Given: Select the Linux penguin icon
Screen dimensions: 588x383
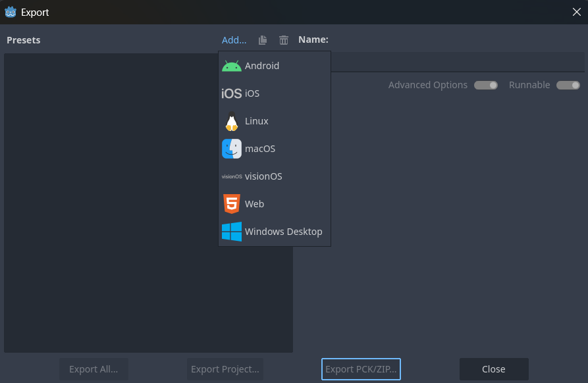Looking at the screenshot, I should (231, 121).
